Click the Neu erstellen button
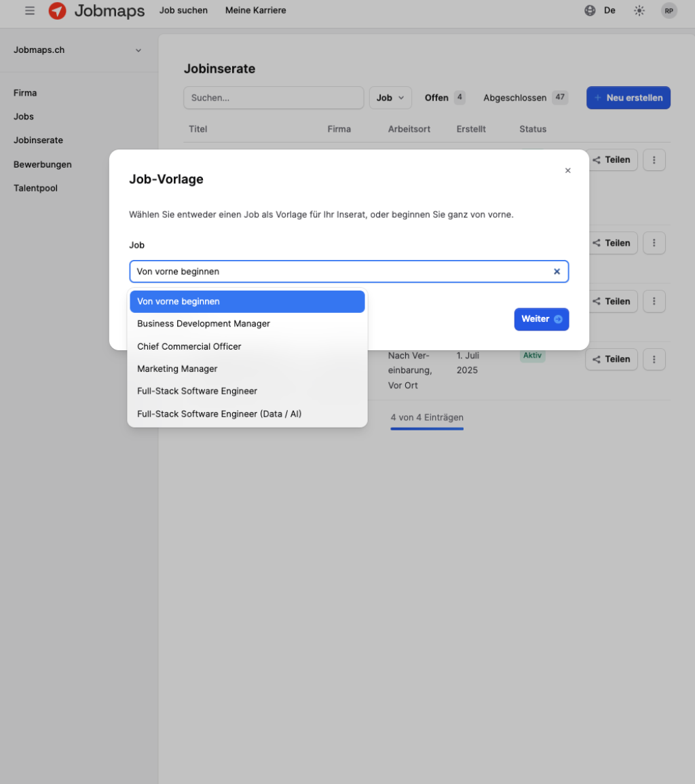This screenshot has height=784, width=695. 628,98
